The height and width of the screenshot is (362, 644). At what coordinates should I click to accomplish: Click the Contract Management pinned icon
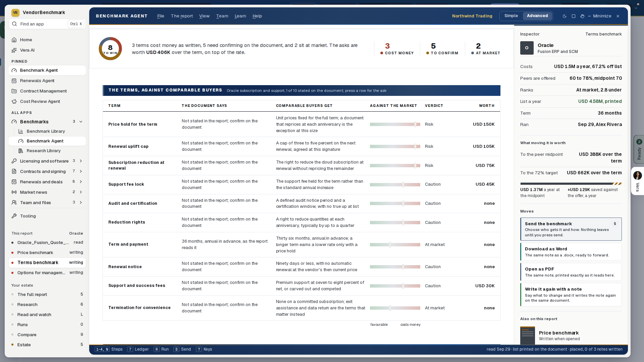pyautogui.click(x=14, y=91)
